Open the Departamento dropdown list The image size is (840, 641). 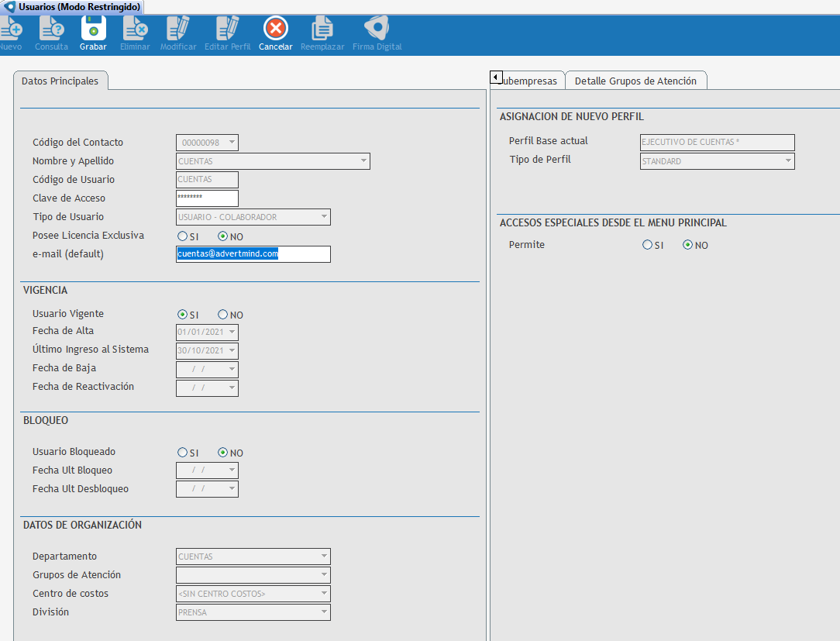324,557
